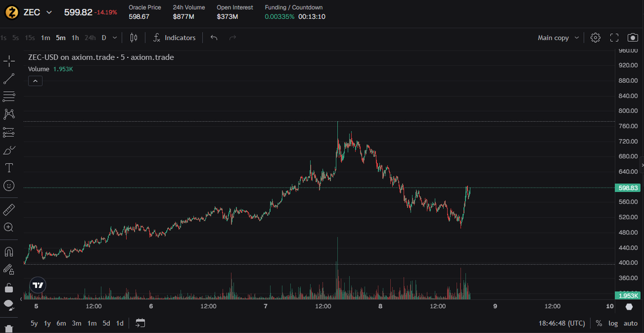This screenshot has width=644, height=333.
Task: Click the ZEC-USD chart title legend
Action: tap(101, 57)
